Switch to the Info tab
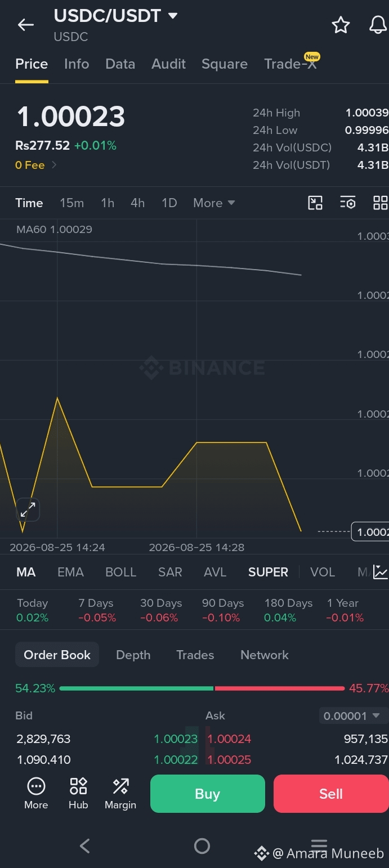 click(77, 64)
